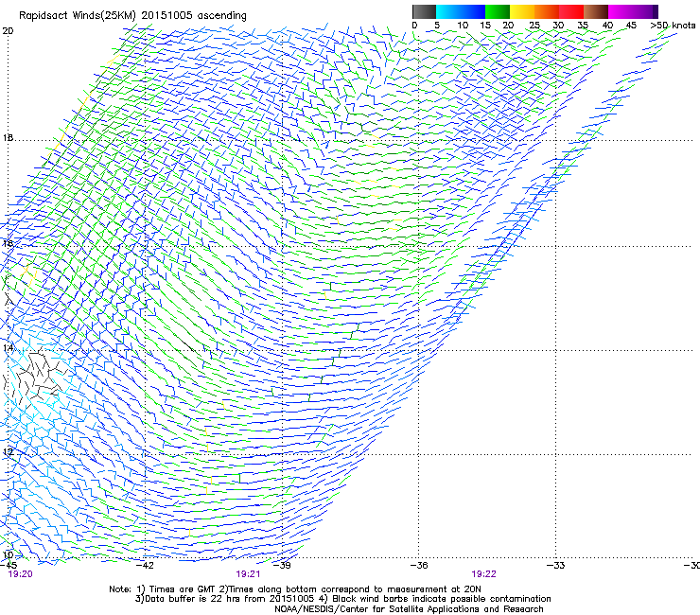Click the longitude axis label "-36"
Screen dimensions: 700x615
point(419,566)
